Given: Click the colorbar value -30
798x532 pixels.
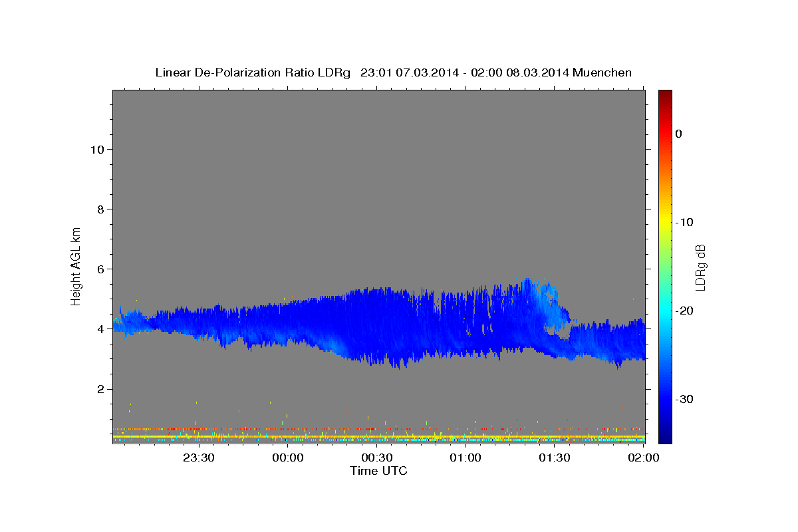Looking at the screenshot, I should 684,399.
